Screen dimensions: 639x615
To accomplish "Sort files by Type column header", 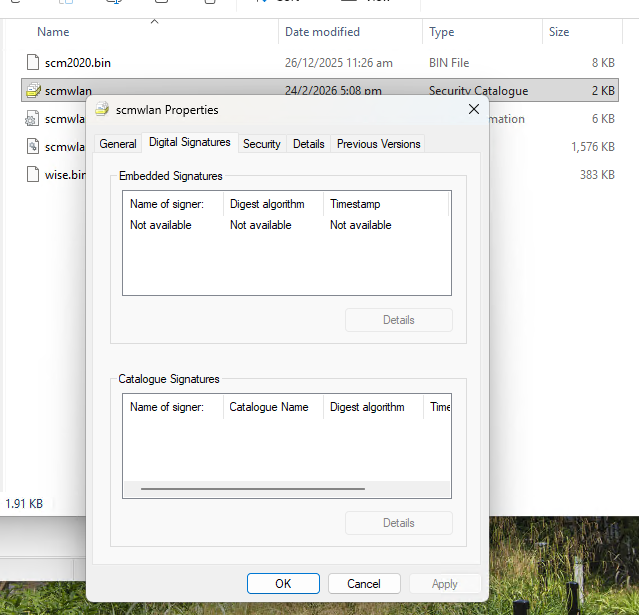I will click(x=483, y=32).
